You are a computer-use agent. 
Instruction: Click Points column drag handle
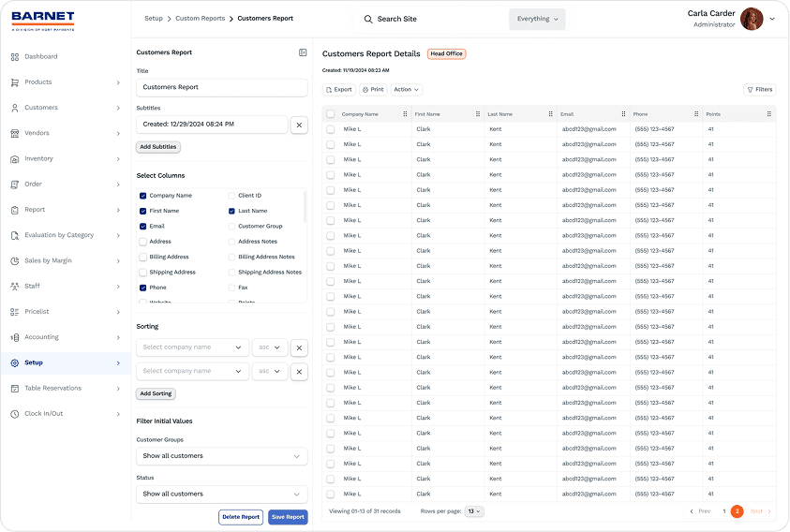pyautogui.click(x=768, y=114)
